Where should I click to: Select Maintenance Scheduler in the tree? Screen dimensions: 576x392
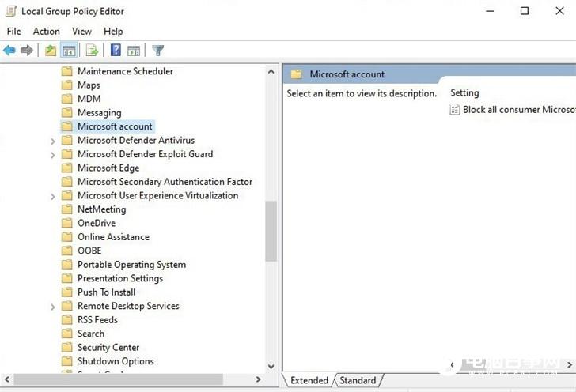125,71
